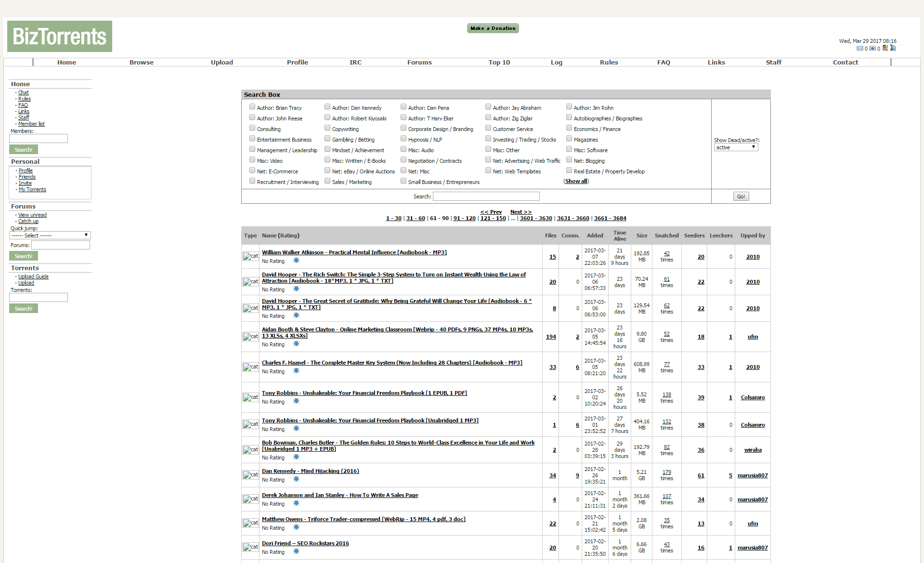Image resolution: width=924 pixels, height=563 pixels.
Task: Open the My Torrents sidebar link
Action: (x=32, y=190)
